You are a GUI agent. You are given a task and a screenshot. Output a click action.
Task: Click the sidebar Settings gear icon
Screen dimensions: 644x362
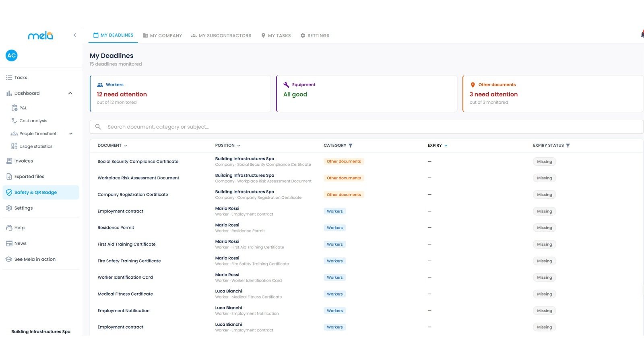coord(9,208)
